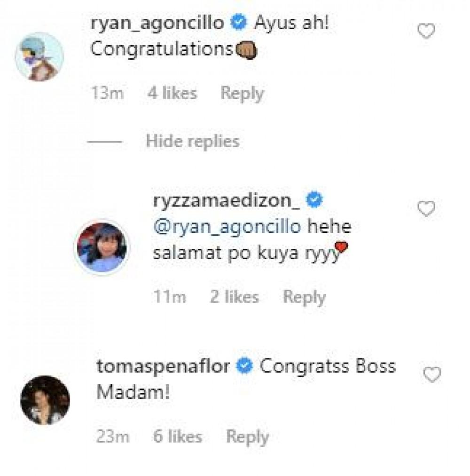This screenshot has height=476, width=470.
Task: View the 4 likes on ryan_agoncillo's comment
Action: [172, 93]
